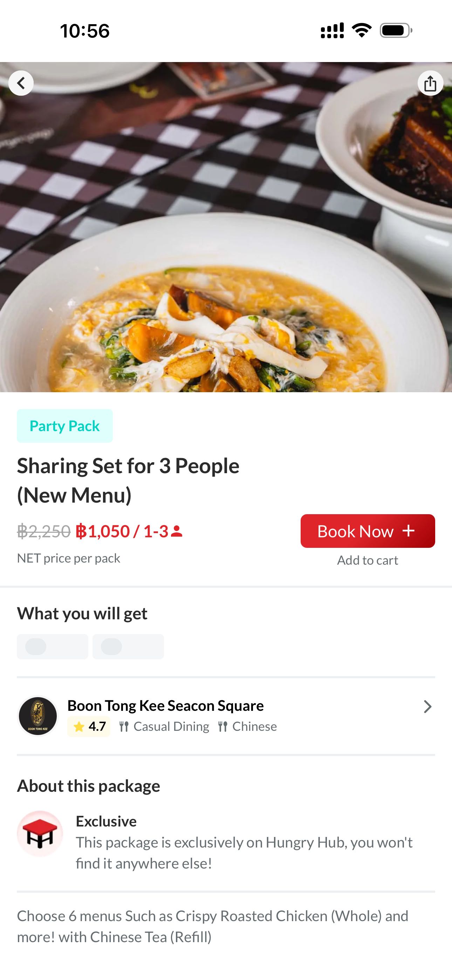452x980 pixels.
Task: Select the Party Pack tag
Action: coord(65,426)
